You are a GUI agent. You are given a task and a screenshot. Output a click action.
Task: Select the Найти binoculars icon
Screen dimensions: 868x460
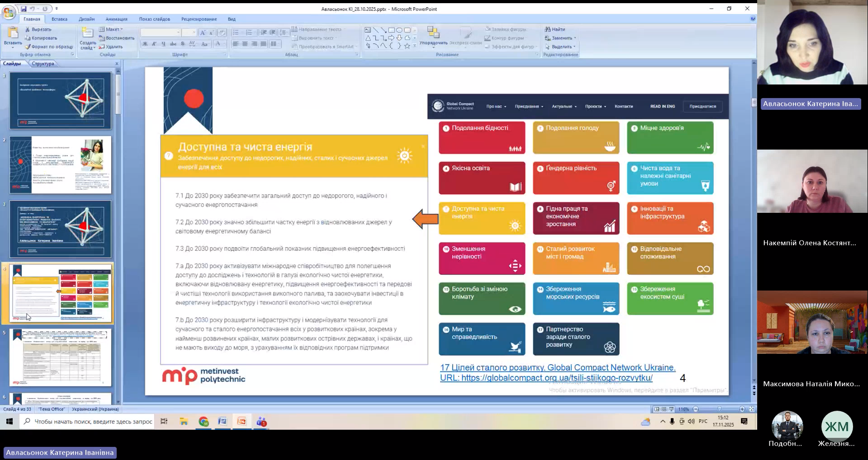point(548,29)
